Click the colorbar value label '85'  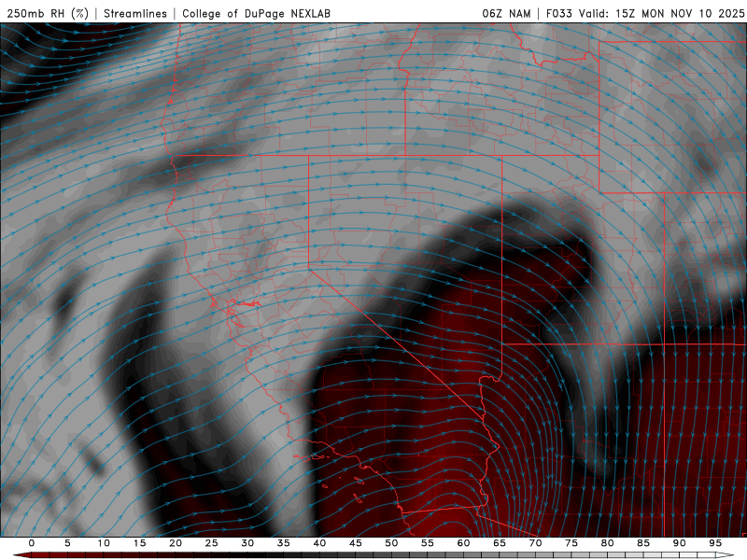point(643,543)
